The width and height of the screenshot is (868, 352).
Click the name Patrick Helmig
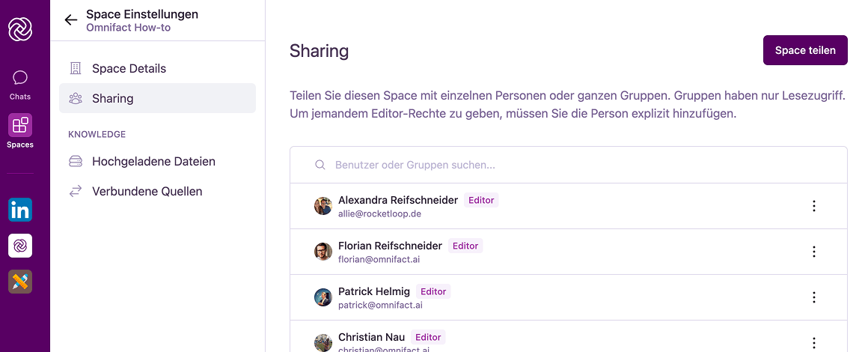[374, 291]
